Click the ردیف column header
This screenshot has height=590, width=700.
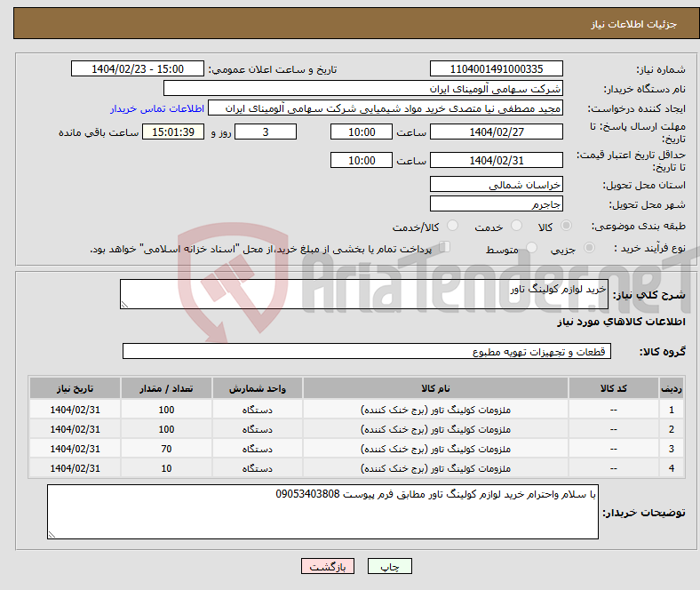(671, 388)
